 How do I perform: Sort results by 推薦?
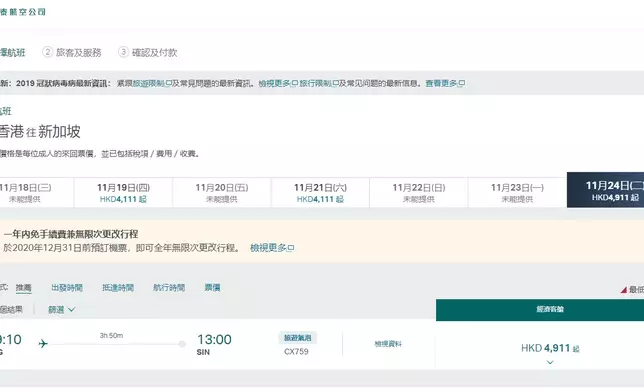pyautogui.click(x=23, y=288)
